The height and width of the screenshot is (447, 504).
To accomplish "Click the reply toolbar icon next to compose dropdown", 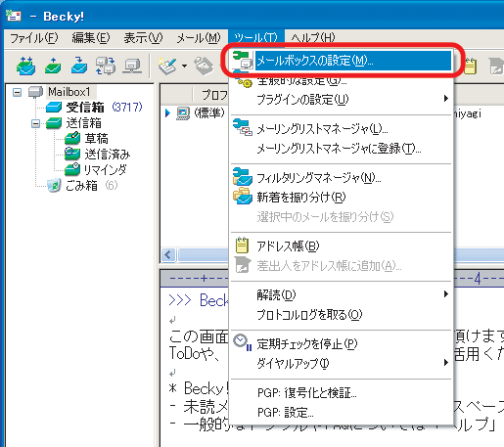I will [204, 66].
